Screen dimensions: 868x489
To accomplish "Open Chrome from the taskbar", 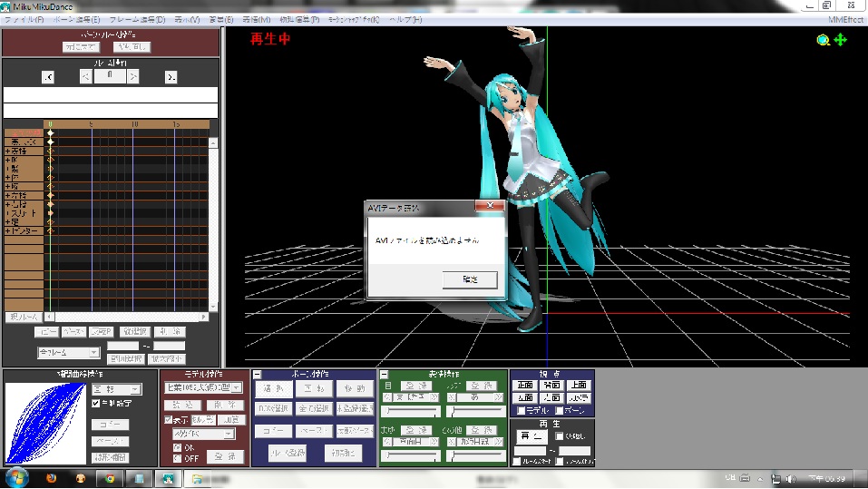I will [110, 478].
